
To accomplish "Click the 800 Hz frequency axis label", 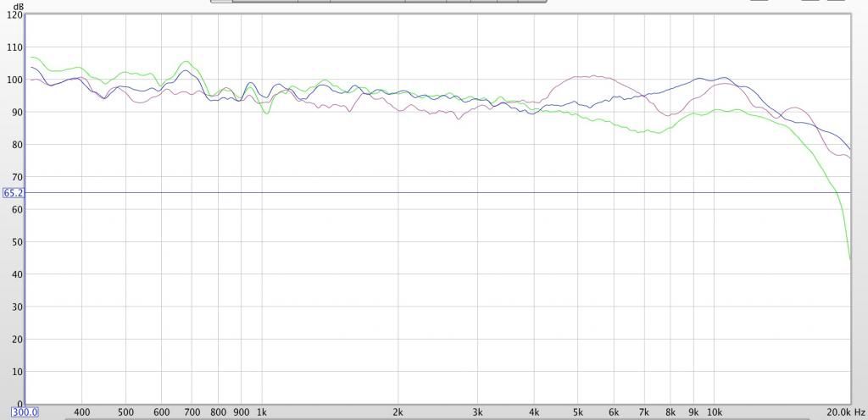I will click(x=218, y=412).
